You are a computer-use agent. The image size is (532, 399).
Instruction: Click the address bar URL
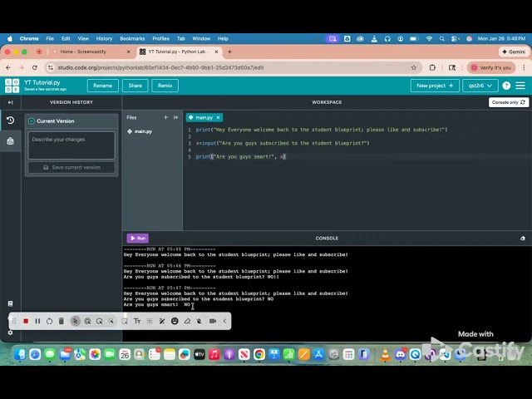[160, 67]
